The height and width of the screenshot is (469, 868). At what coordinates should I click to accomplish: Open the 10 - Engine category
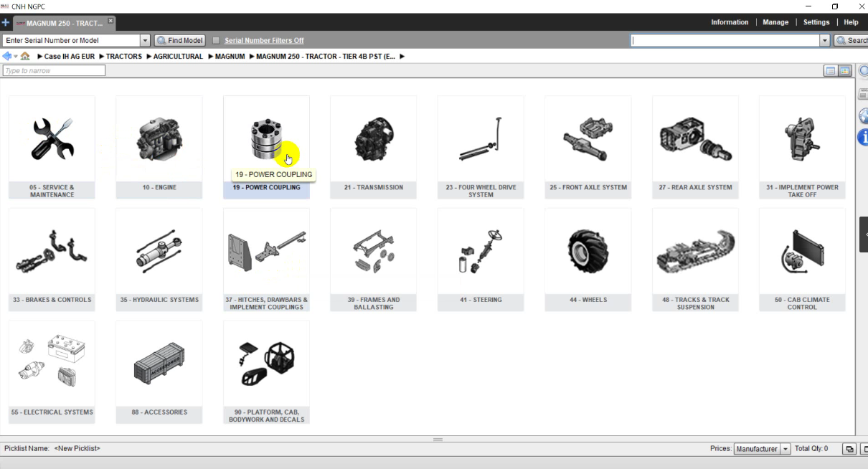159,147
